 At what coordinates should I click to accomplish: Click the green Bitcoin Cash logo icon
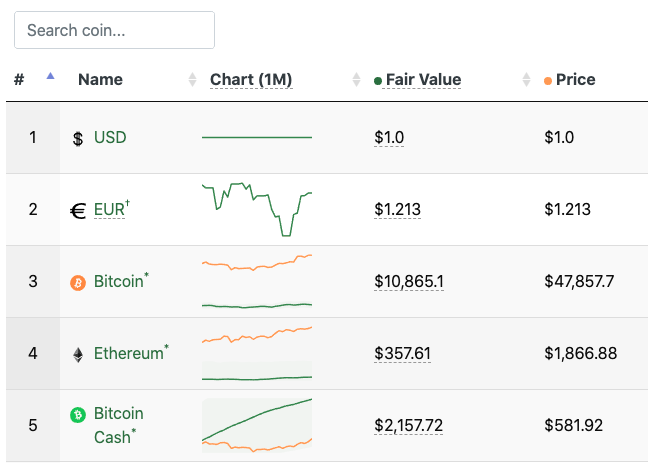[78, 415]
